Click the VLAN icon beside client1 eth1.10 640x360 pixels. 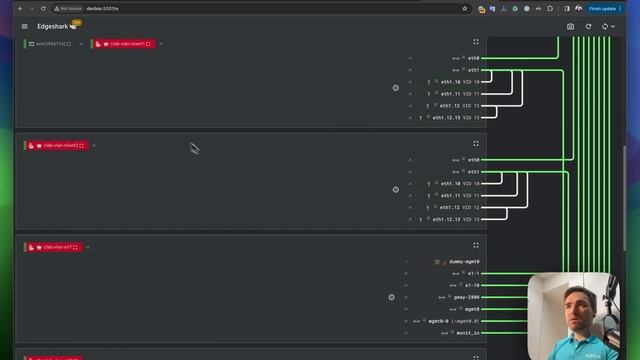pyautogui.click(x=429, y=82)
